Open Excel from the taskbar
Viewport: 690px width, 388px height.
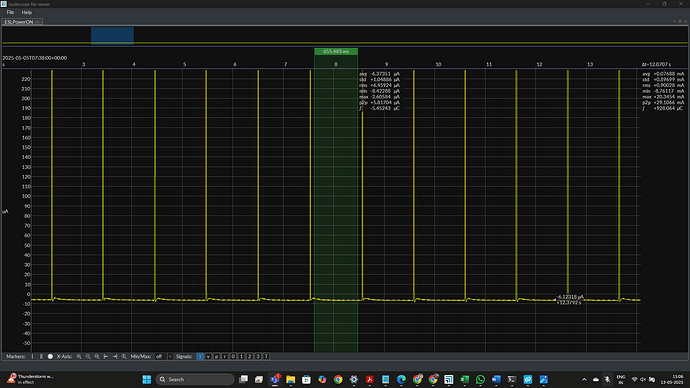(465, 379)
